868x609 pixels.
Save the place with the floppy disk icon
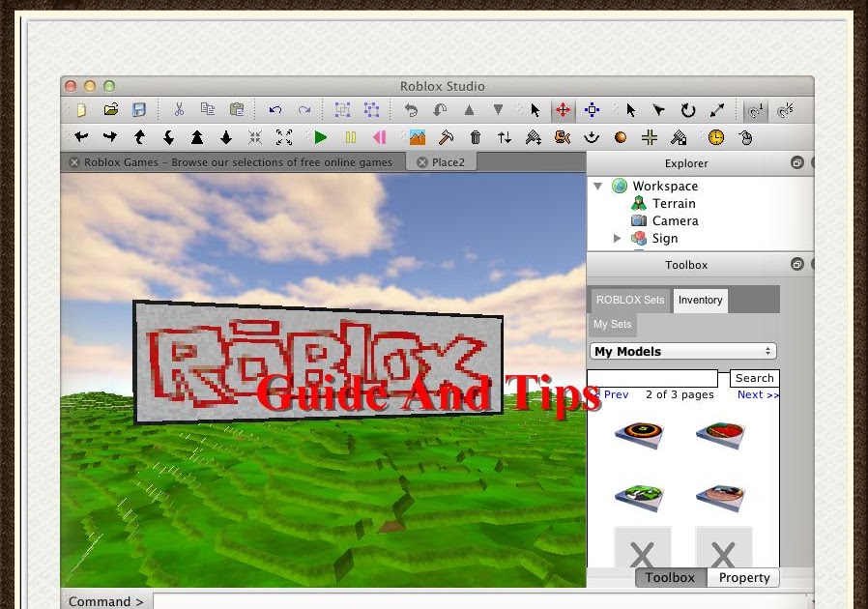pos(139,109)
